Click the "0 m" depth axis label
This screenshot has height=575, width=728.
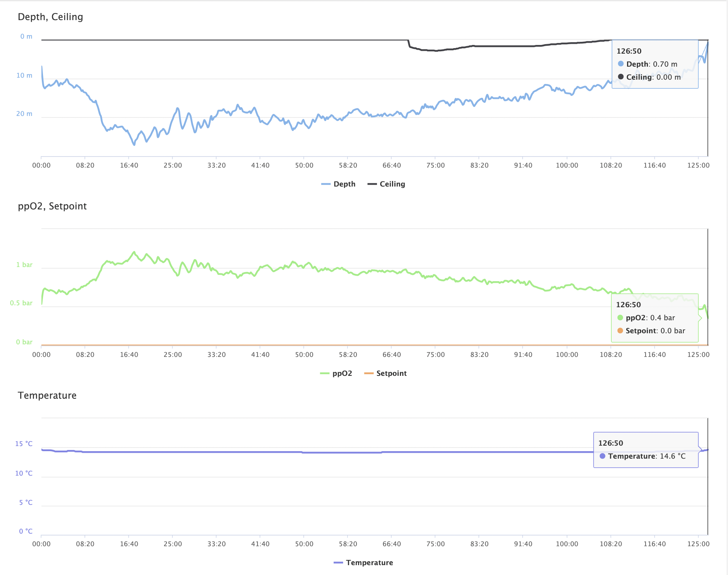(26, 36)
